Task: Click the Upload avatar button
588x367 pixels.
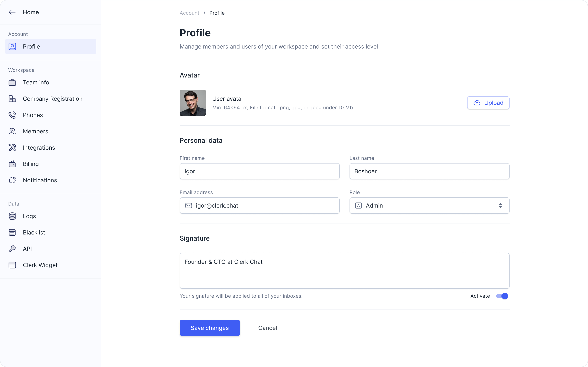Action: click(488, 103)
